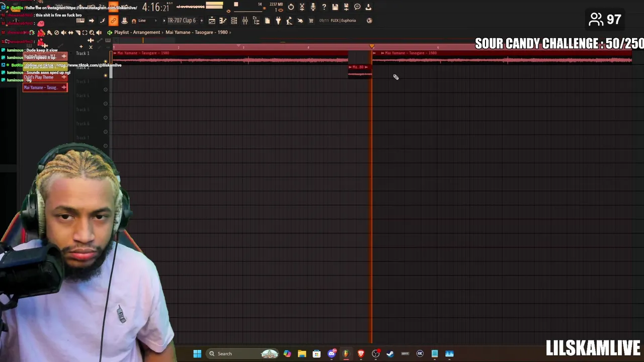Click the undo history circular arrow icon
644x362 pixels.
click(291, 7)
